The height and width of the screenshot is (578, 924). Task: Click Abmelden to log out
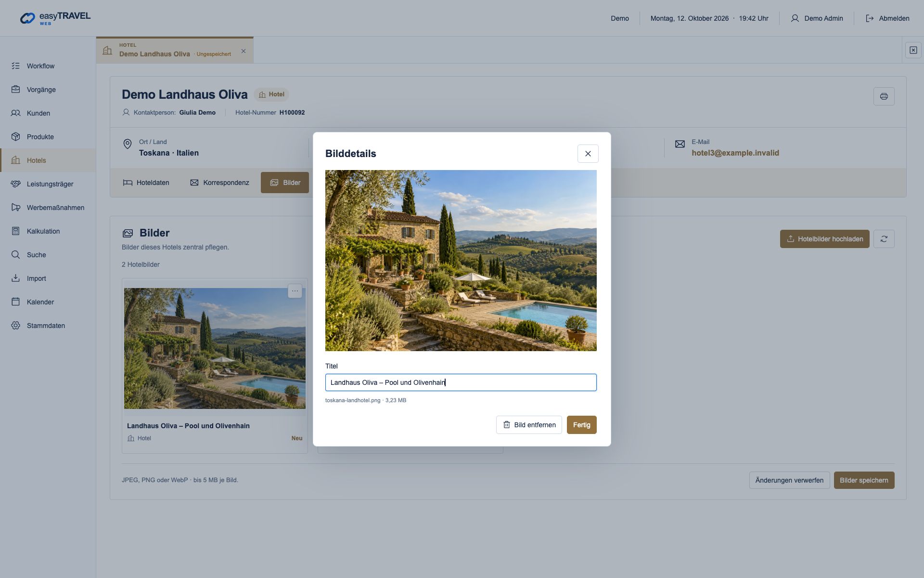887,18
